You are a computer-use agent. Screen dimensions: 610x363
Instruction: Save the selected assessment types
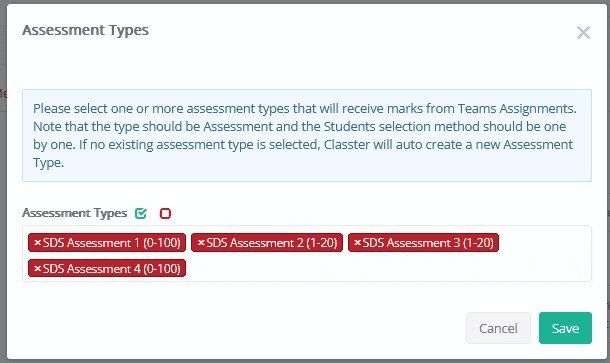click(565, 328)
